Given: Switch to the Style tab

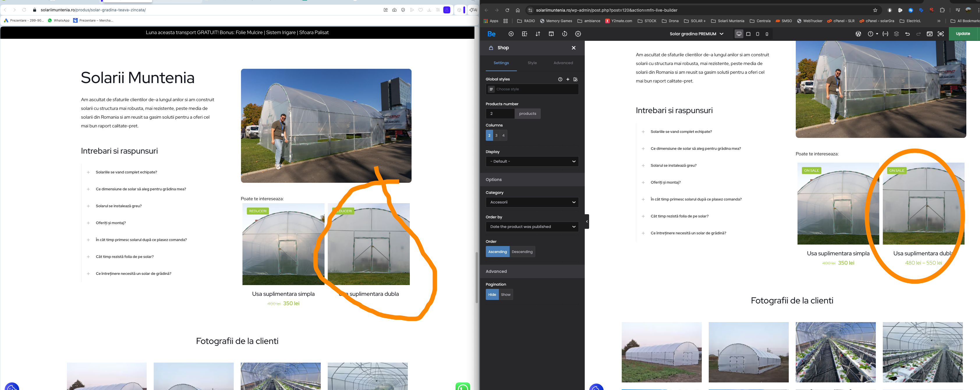Looking at the screenshot, I should [x=532, y=63].
